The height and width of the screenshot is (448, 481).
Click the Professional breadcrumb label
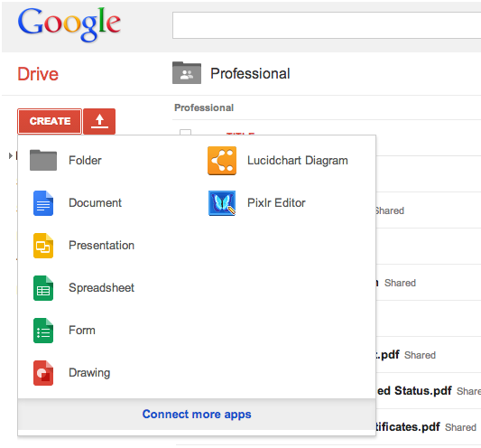click(x=204, y=107)
